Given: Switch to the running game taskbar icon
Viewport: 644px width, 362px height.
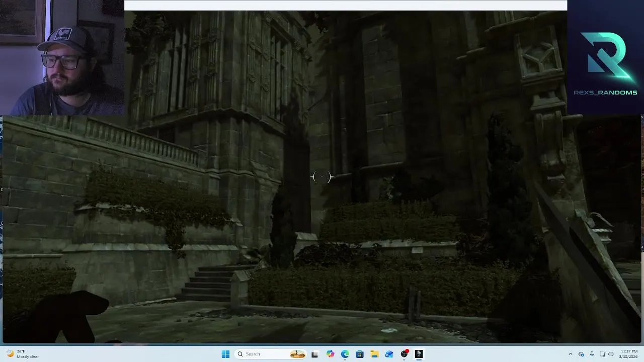Looking at the screenshot, I should click(x=419, y=354).
